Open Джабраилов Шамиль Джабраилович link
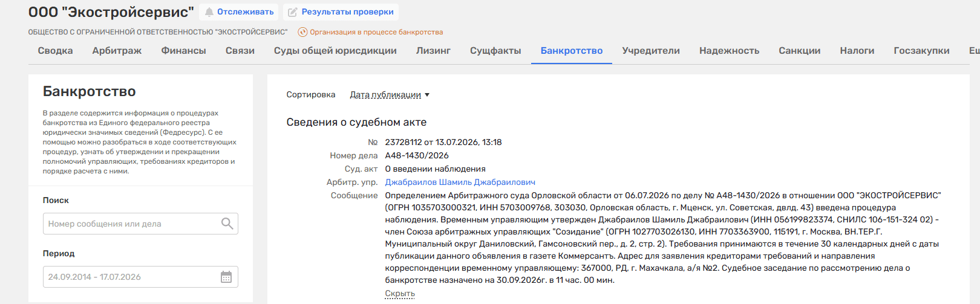This screenshot has height=304, width=980. click(x=460, y=182)
